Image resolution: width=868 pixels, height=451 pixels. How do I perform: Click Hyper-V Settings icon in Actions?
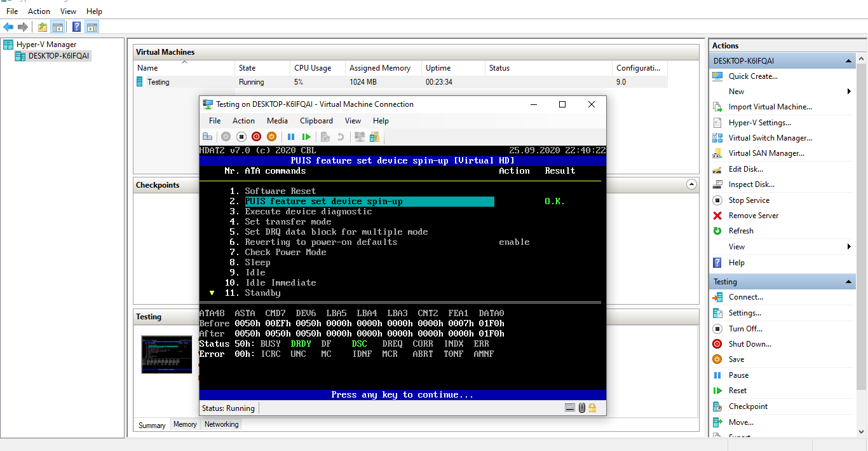(717, 123)
